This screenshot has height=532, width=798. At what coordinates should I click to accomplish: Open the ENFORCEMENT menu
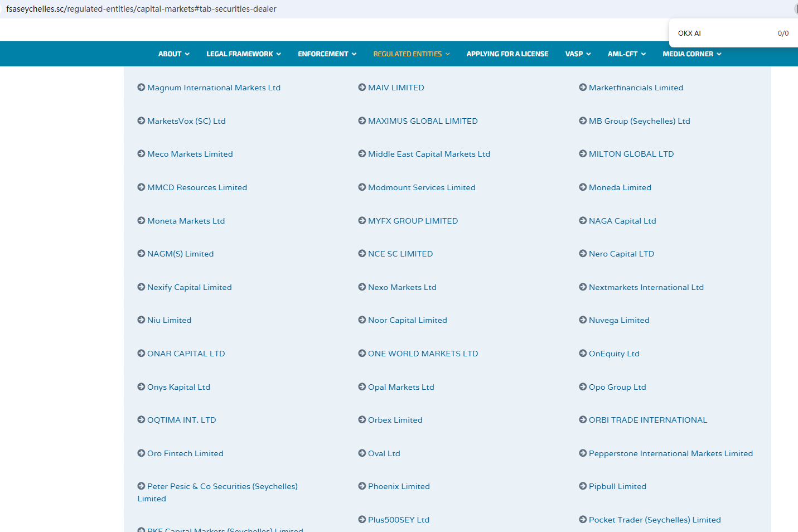327,54
